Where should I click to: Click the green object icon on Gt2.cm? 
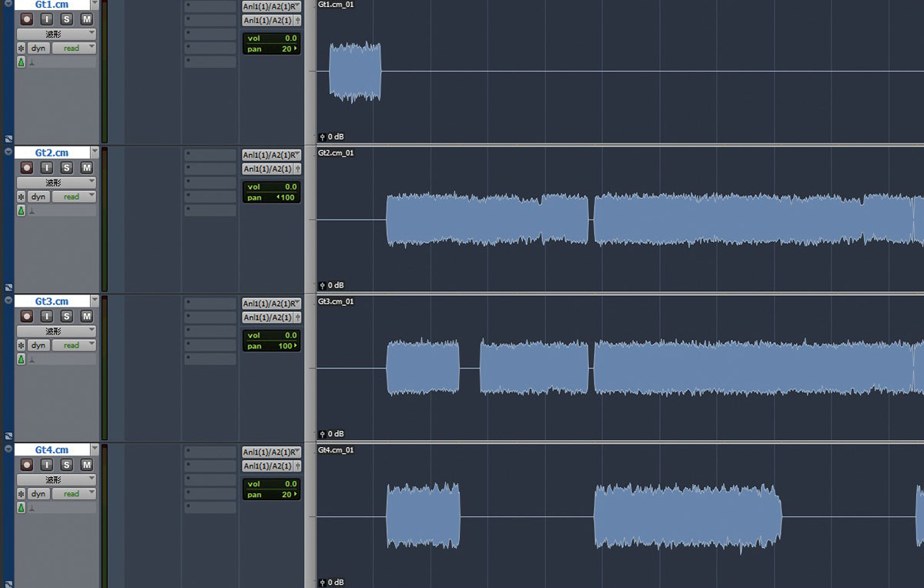click(x=22, y=210)
